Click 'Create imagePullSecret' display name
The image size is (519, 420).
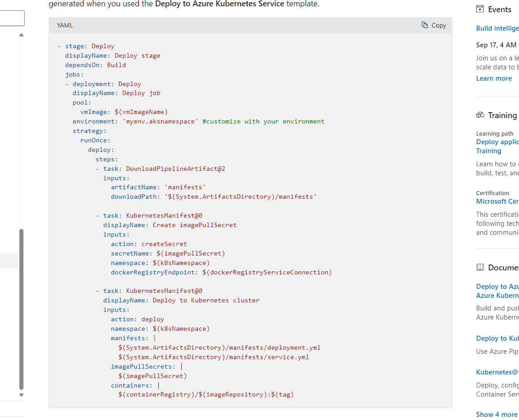click(x=195, y=225)
